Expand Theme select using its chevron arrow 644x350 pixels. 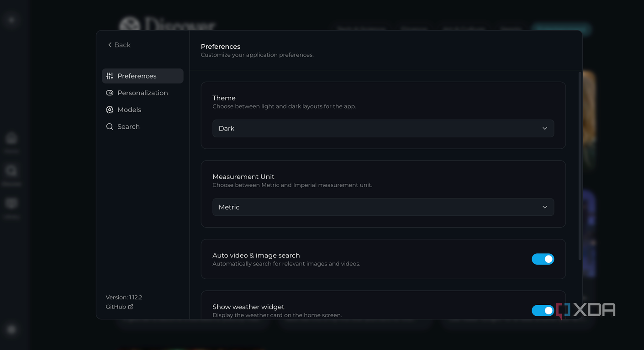[x=544, y=129]
